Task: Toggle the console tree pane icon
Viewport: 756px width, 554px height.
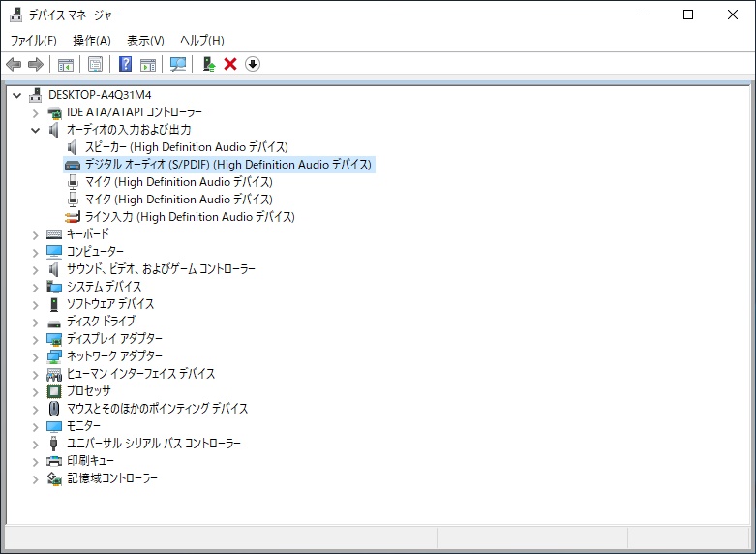Action: coord(66,64)
